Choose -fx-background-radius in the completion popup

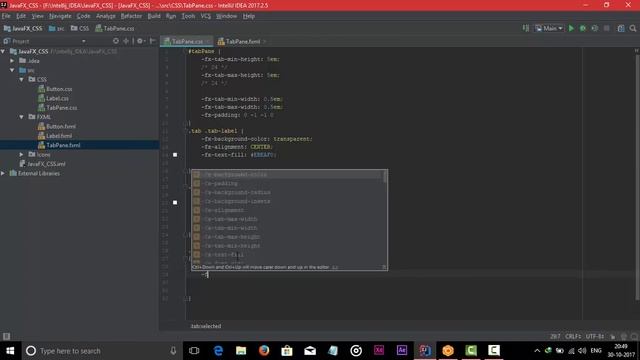[287, 193]
